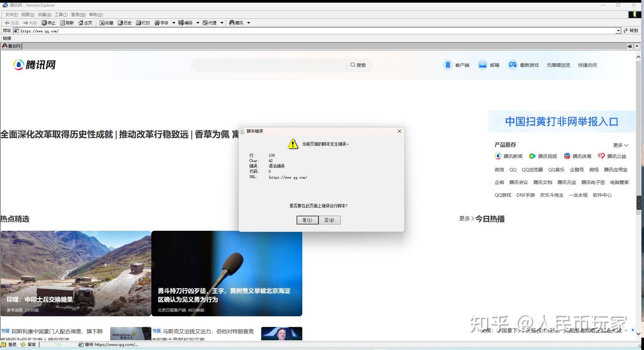The height and width of the screenshot is (350, 644).
Task: Open the 视图(V) menu
Action: tap(28, 14)
